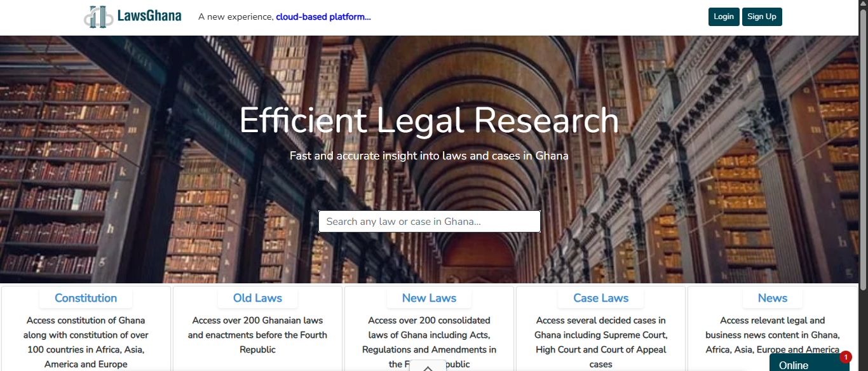The image size is (868, 371).
Task: Select the News heading
Action: [772, 298]
